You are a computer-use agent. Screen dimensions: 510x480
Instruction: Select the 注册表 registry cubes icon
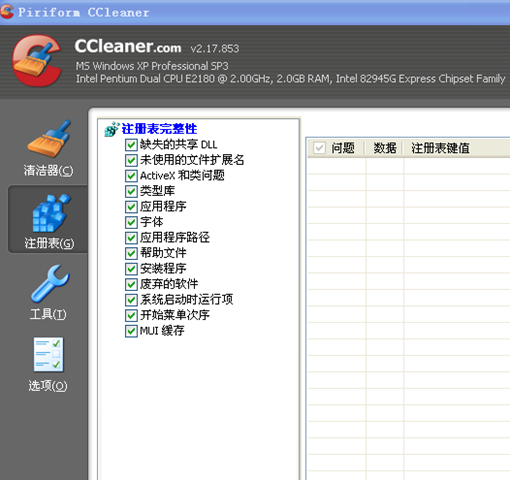[x=51, y=213]
